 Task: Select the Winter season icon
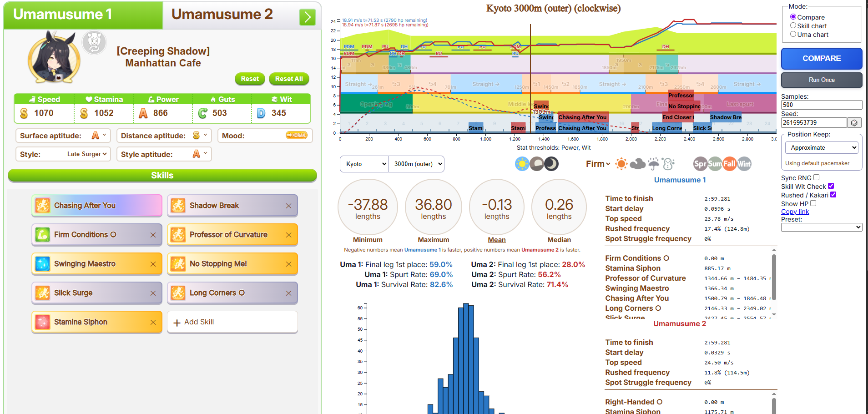pos(744,164)
